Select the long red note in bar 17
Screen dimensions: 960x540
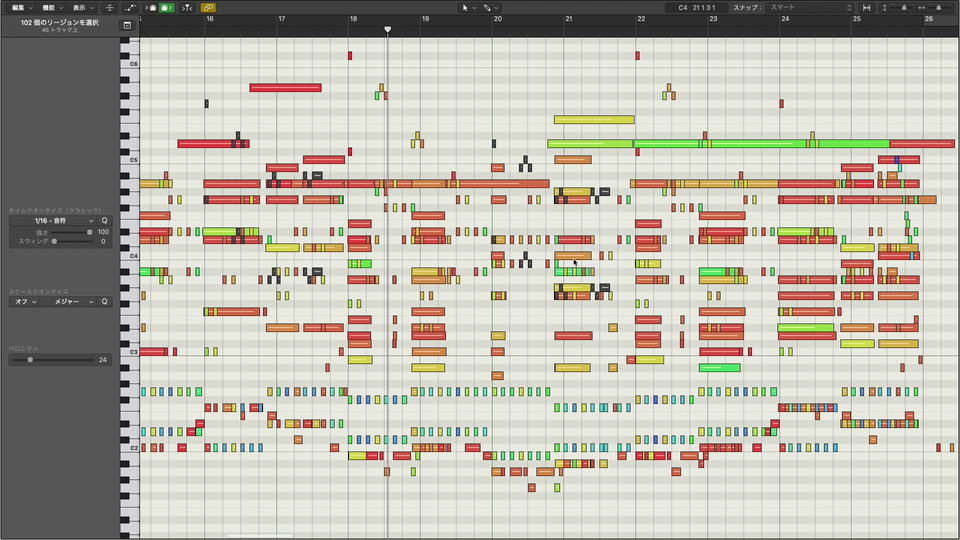285,88
